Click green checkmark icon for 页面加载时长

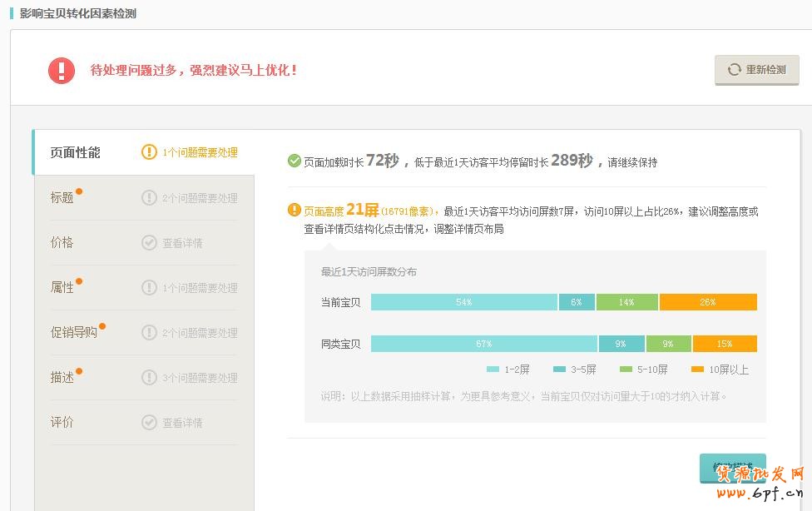pos(294,161)
